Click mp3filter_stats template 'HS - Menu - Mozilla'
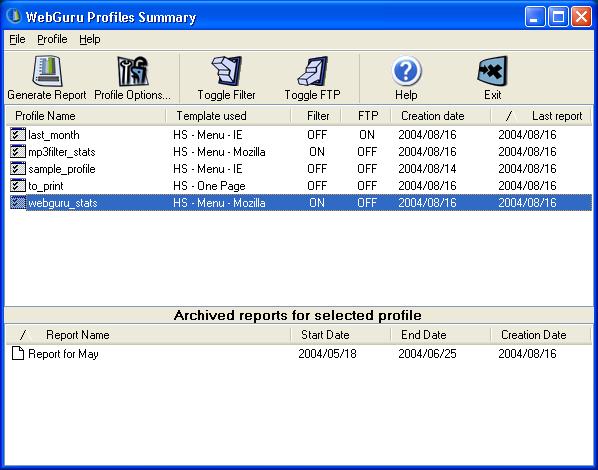Image resolution: width=598 pixels, height=470 pixels. pyautogui.click(x=219, y=152)
